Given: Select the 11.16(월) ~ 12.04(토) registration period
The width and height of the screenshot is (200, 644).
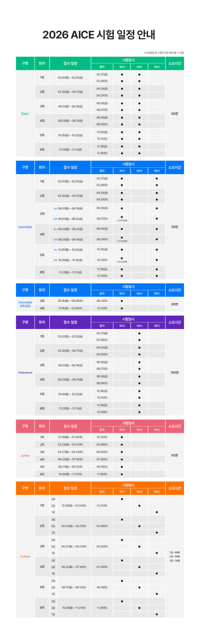Looking at the screenshot, I should (70, 308).
